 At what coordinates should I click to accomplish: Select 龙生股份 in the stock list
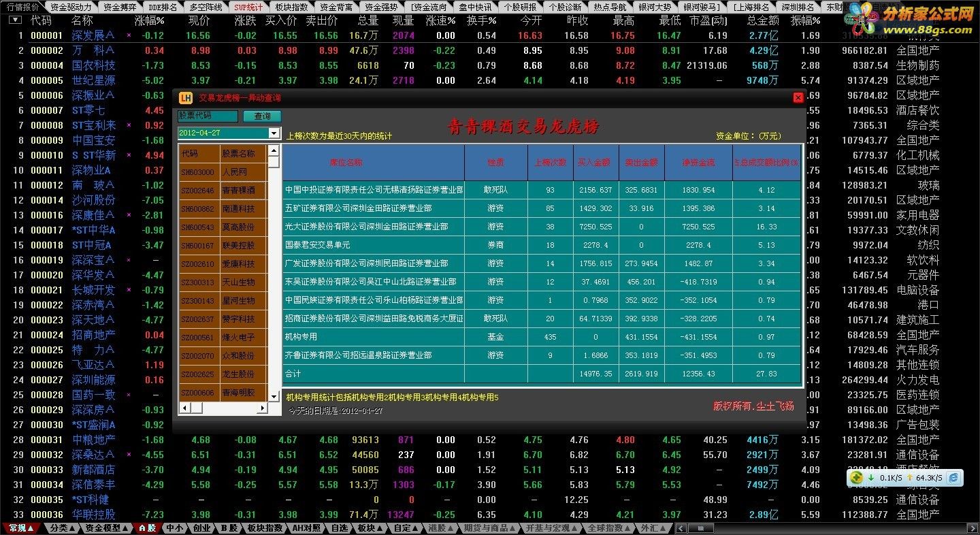point(238,374)
